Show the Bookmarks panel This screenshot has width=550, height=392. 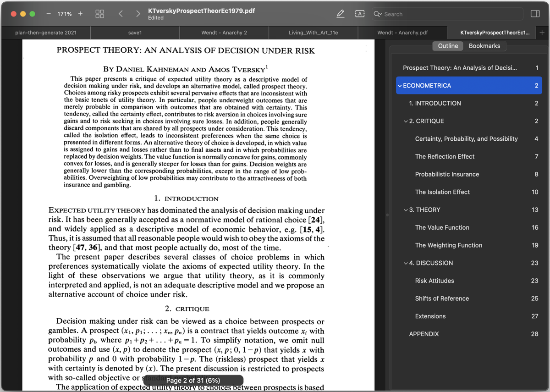point(484,46)
